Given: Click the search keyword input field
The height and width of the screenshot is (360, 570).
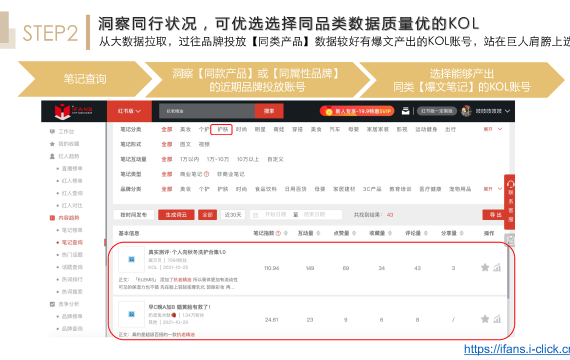Looking at the screenshot, I should 207,111.
